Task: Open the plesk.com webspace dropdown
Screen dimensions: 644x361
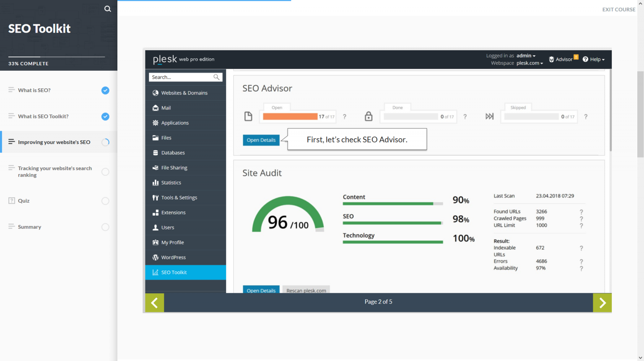Action: (530, 63)
